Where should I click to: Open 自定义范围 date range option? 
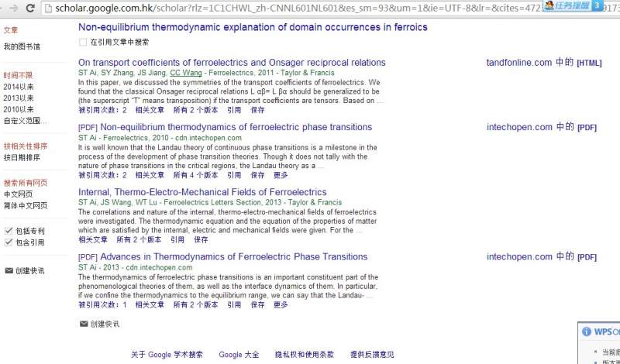point(25,121)
